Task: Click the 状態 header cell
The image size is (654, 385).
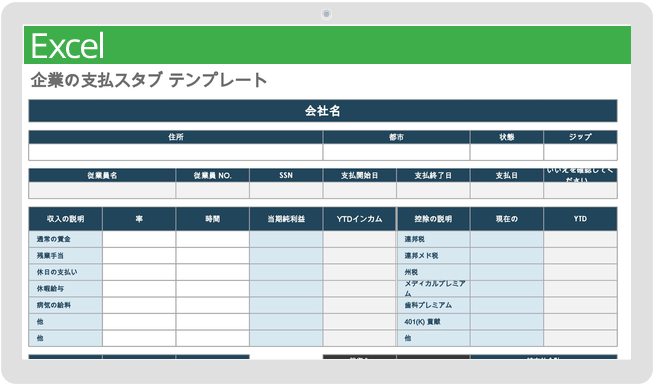Action: (x=507, y=137)
